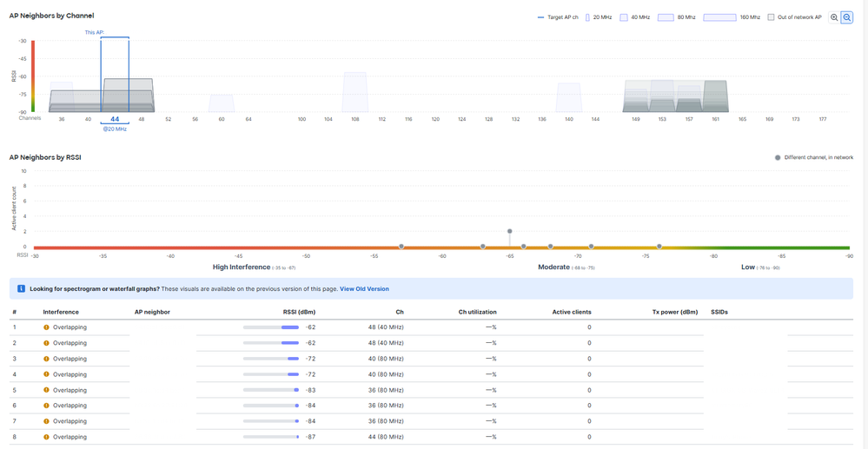Click the 40 MHz legend icon

(624, 17)
